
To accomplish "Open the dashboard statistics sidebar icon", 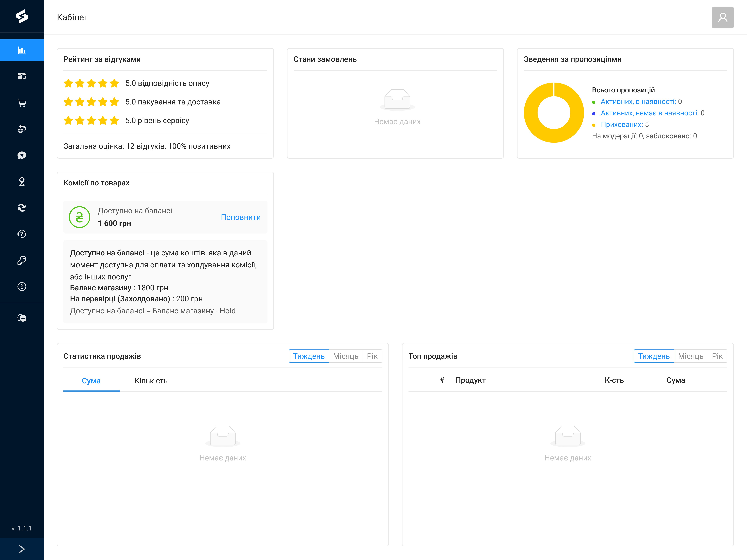I will pyautogui.click(x=22, y=50).
